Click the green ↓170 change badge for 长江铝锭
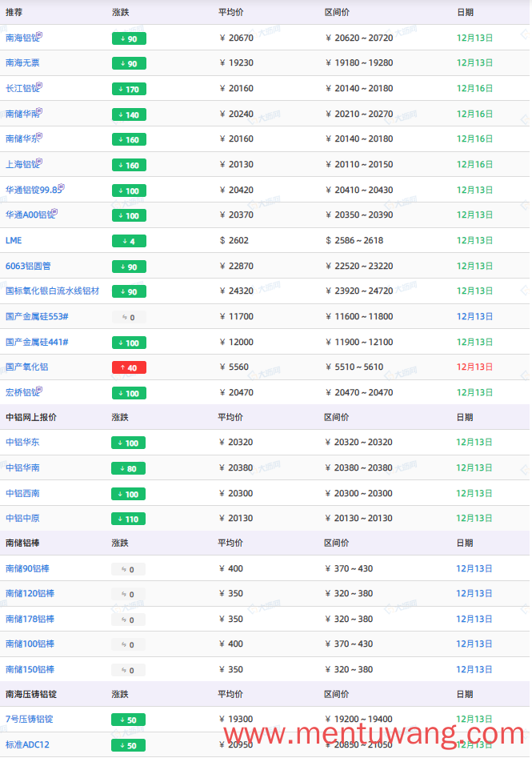The image size is (532, 758). pyautogui.click(x=129, y=90)
